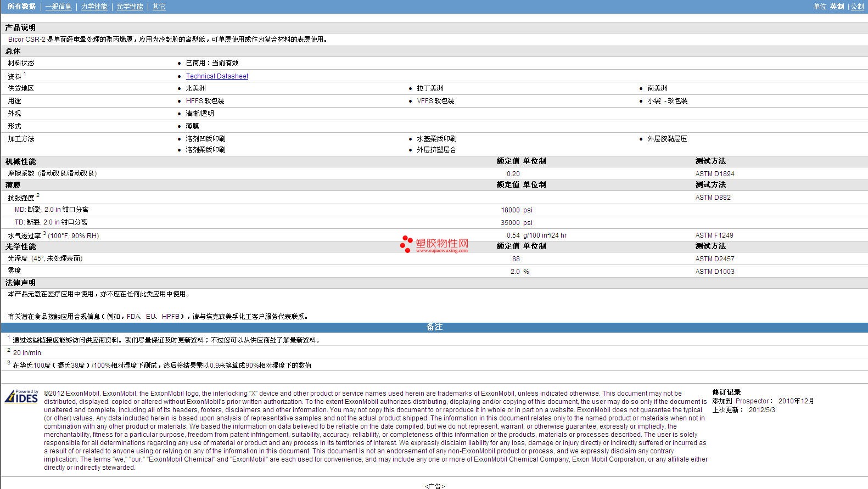This screenshot has width=868, height=489.
Task: Click the 小袋 - 软包装 usage entry
Action: 667,101
